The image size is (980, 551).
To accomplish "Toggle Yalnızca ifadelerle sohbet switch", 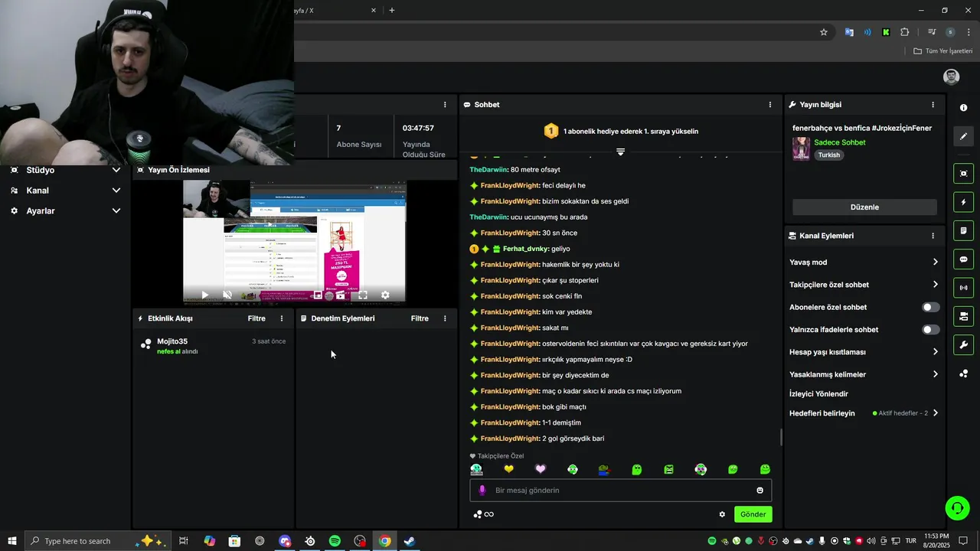I will point(930,330).
